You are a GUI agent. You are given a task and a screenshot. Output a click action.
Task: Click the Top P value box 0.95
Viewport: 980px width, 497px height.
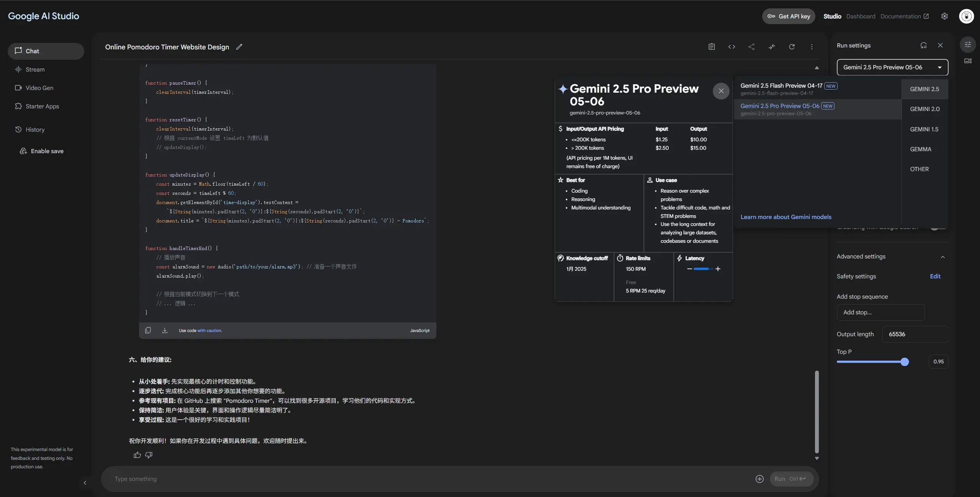click(x=938, y=362)
